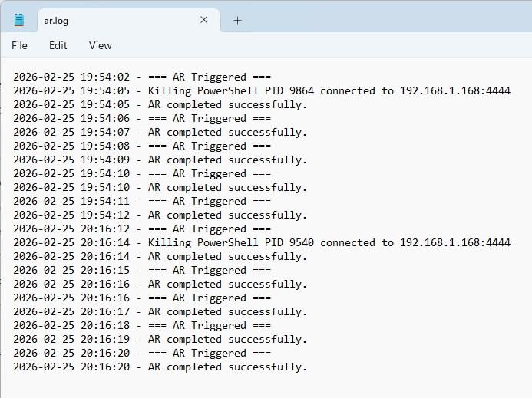Viewport: 532px width, 398px height.
Task: Open the View menu
Action: pyautogui.click(x=100, y=45)
